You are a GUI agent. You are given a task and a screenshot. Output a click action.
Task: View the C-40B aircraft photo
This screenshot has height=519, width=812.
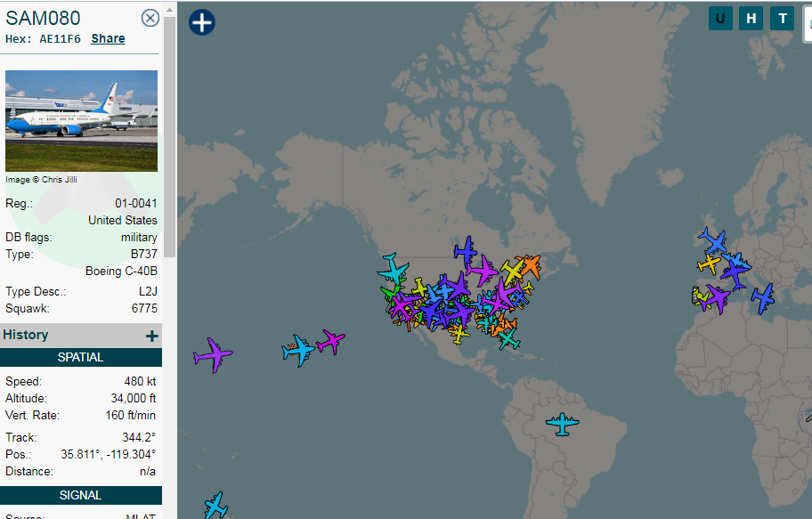coord(81,121)
